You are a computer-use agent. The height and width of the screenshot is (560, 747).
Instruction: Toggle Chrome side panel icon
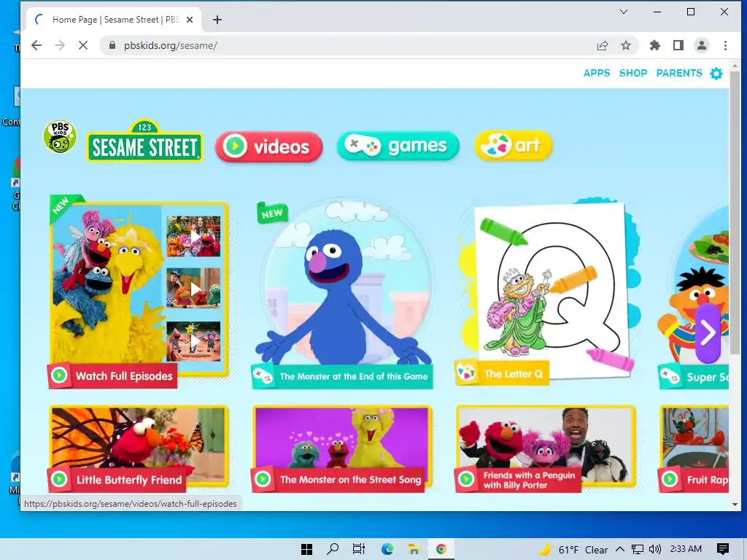(678, 45)
